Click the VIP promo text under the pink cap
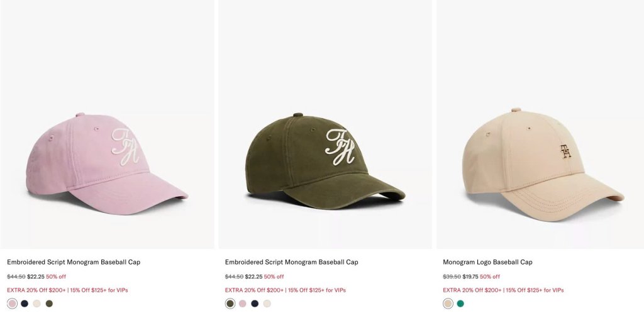Screen dimensions: 644x318 (67, 290)
